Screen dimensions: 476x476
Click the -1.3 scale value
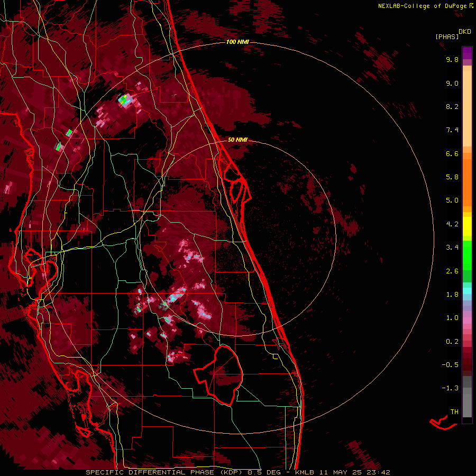[450, 388]
